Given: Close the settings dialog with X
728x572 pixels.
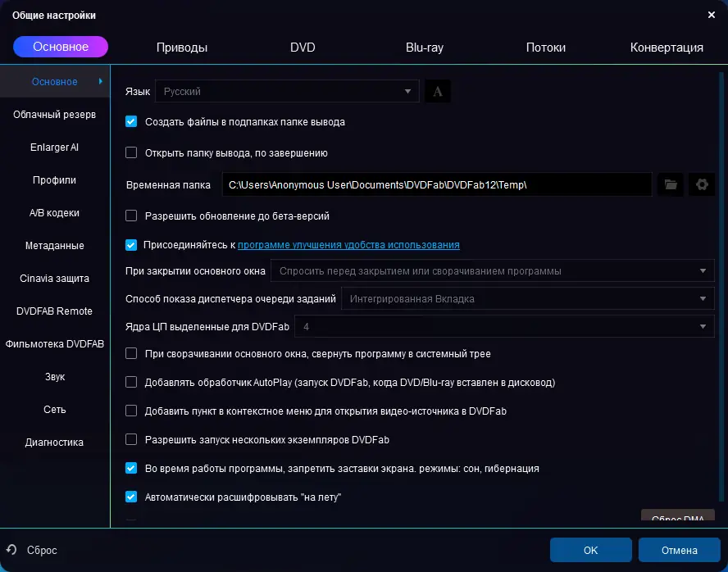Looking at the screenshot, I should (x=711, y=15).
